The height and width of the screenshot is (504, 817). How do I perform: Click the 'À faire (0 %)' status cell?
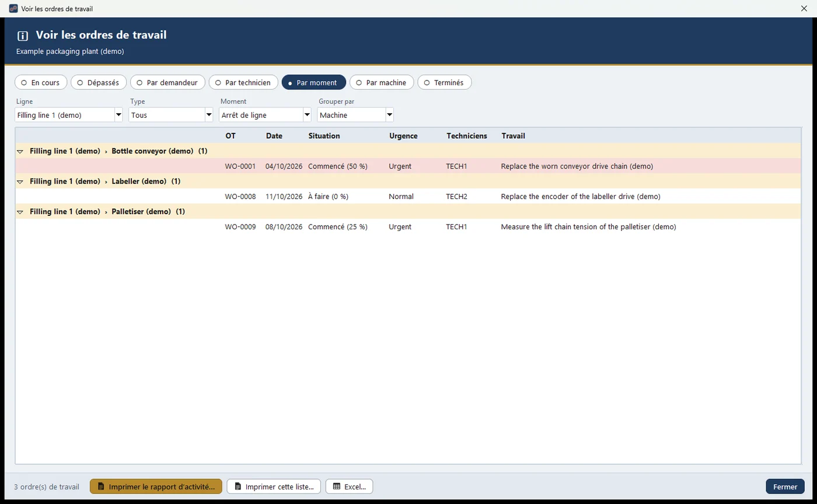pos(328,197)
